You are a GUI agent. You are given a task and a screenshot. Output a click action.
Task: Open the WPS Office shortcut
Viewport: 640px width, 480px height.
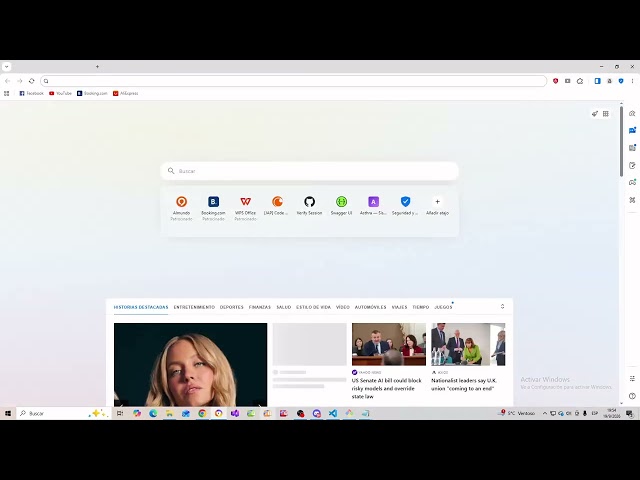(245, 208)
